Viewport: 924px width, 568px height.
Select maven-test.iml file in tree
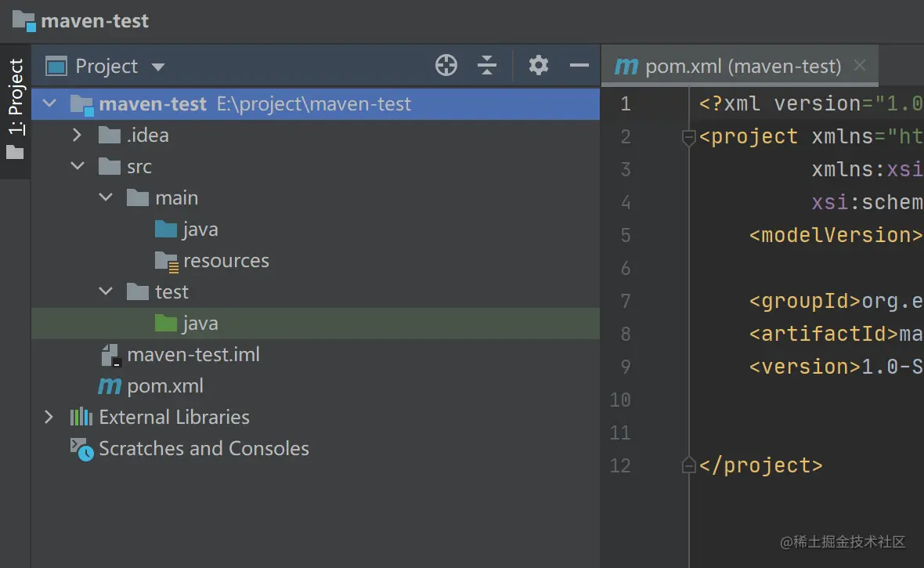tap(193, 355)
